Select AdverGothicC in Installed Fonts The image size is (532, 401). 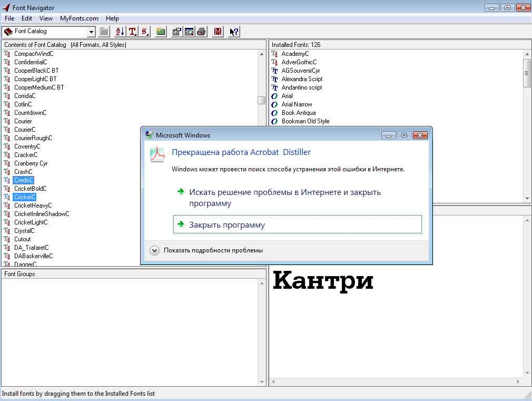click(x=299, y=62)
